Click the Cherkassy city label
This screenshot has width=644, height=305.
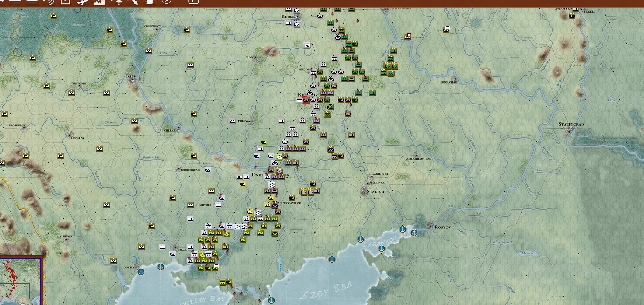(x=172, y=130)
